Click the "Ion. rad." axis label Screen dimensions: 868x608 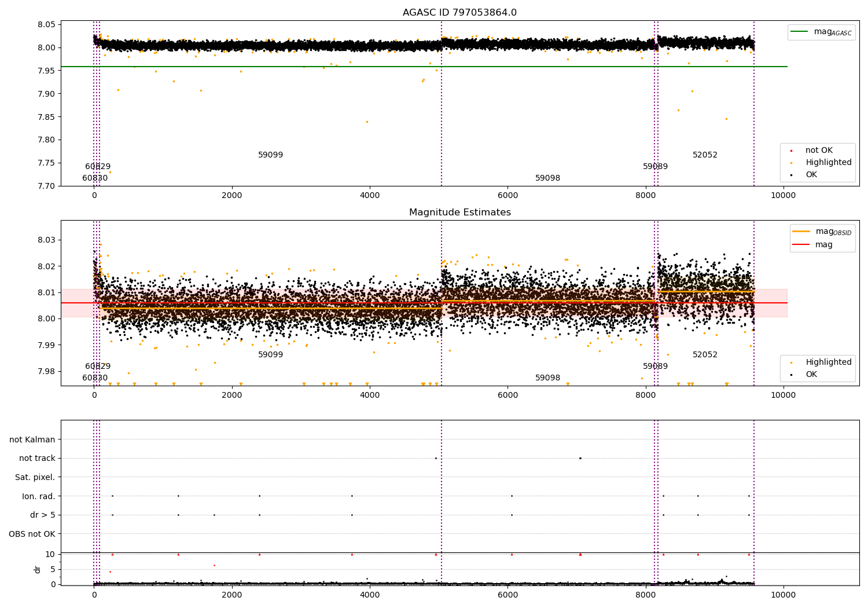point(39,496)
